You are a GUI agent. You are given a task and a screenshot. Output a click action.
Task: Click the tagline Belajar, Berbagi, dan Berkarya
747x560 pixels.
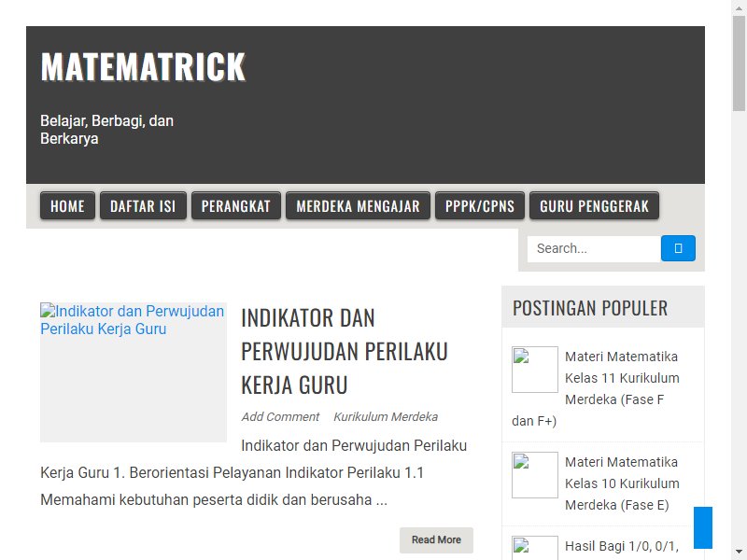pos(106,130)
